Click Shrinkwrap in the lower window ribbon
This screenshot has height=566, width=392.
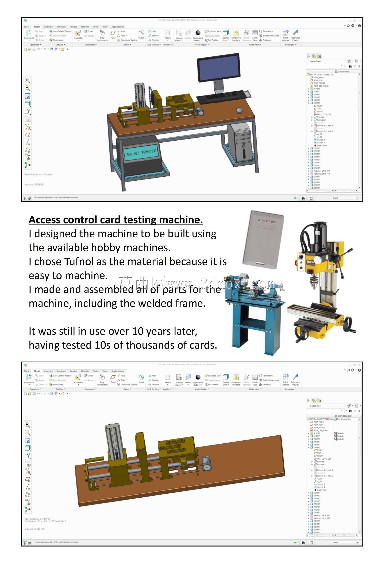click(56, 384)
